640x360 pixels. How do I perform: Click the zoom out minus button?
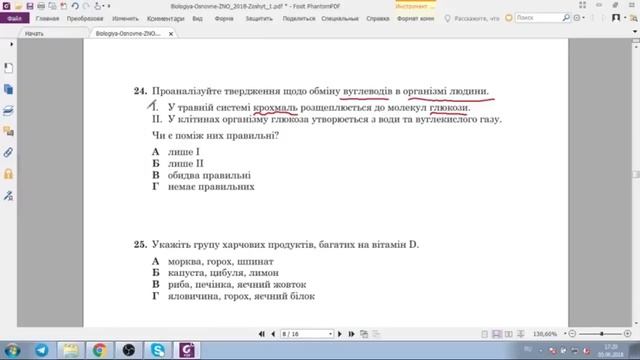(572, 334)
